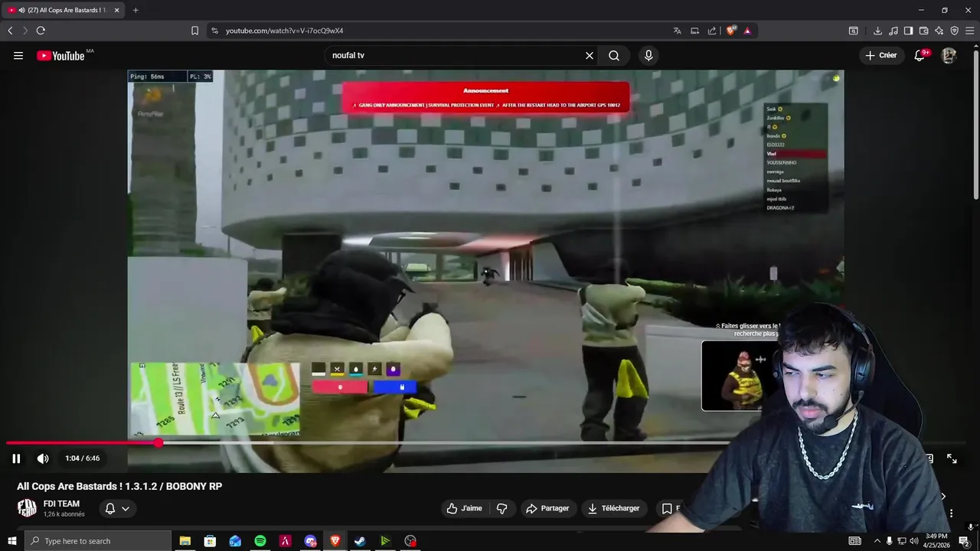
Task: Start voice search with the microphone icon
Action: pos(648,56)
